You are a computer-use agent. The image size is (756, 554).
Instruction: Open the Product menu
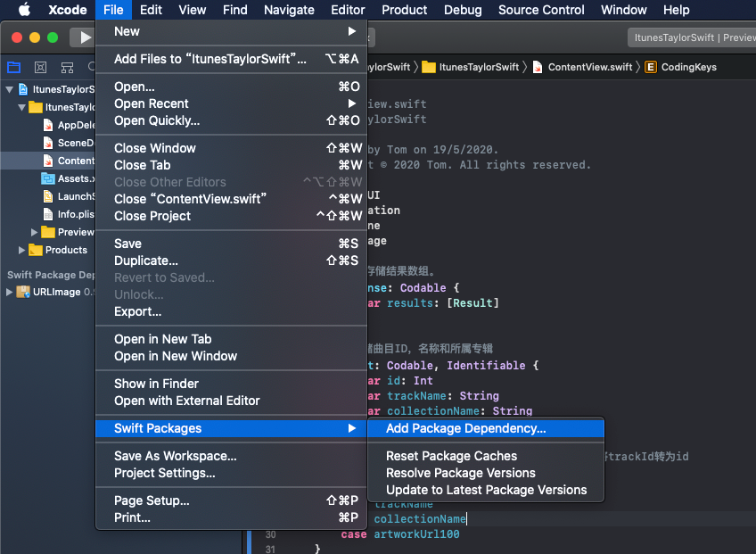click(x=405, y=10)
